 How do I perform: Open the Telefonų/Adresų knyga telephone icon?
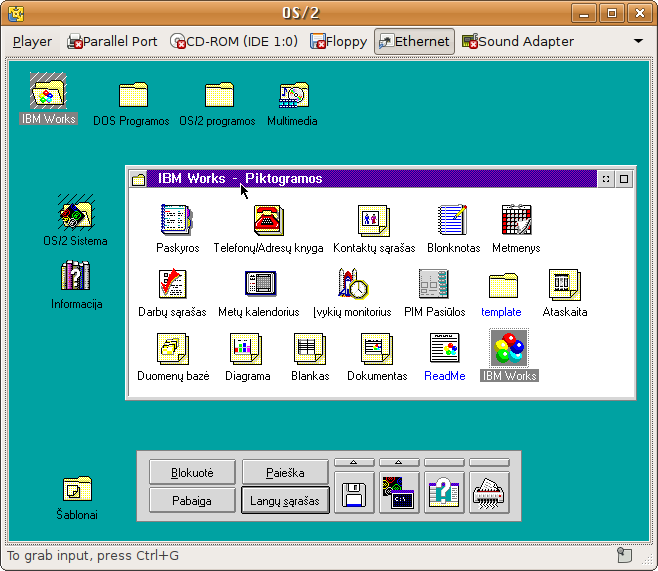pyautogui.click(x=269, y=219)
